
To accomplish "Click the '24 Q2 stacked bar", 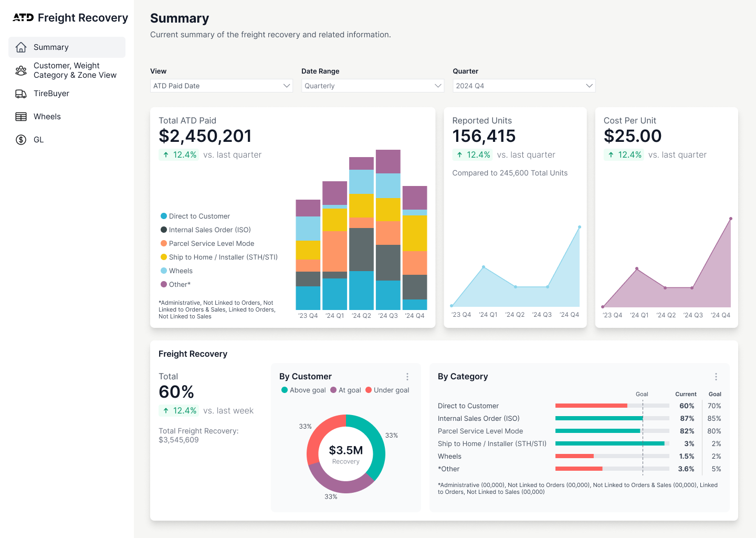I will tap(362, 233).
